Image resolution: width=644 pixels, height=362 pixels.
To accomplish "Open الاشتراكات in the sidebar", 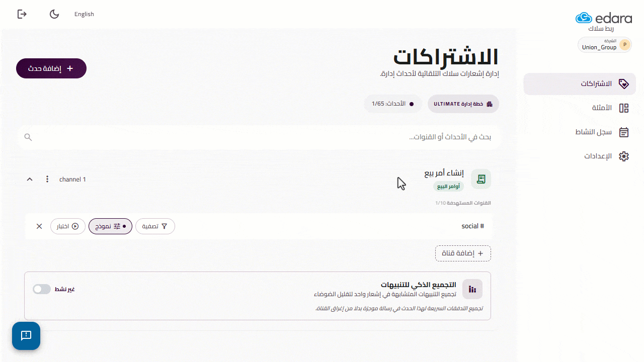I will click(580, 84).
